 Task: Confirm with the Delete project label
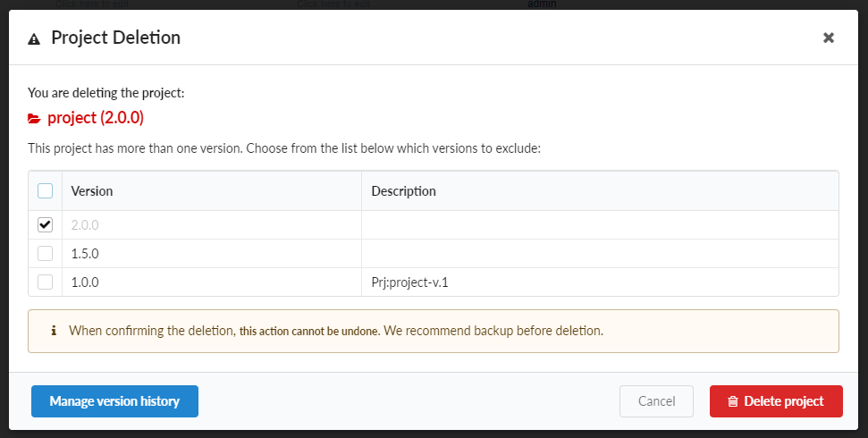783,401
